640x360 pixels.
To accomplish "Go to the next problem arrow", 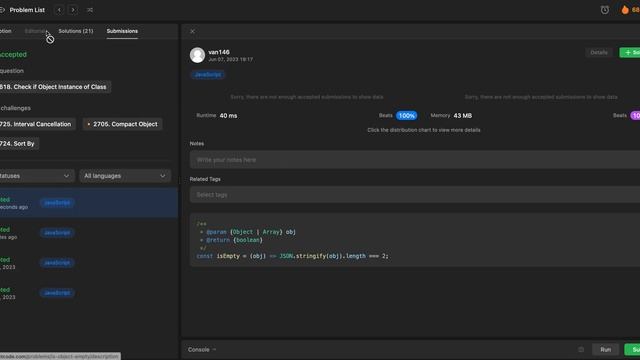I will tap(73, 10).
